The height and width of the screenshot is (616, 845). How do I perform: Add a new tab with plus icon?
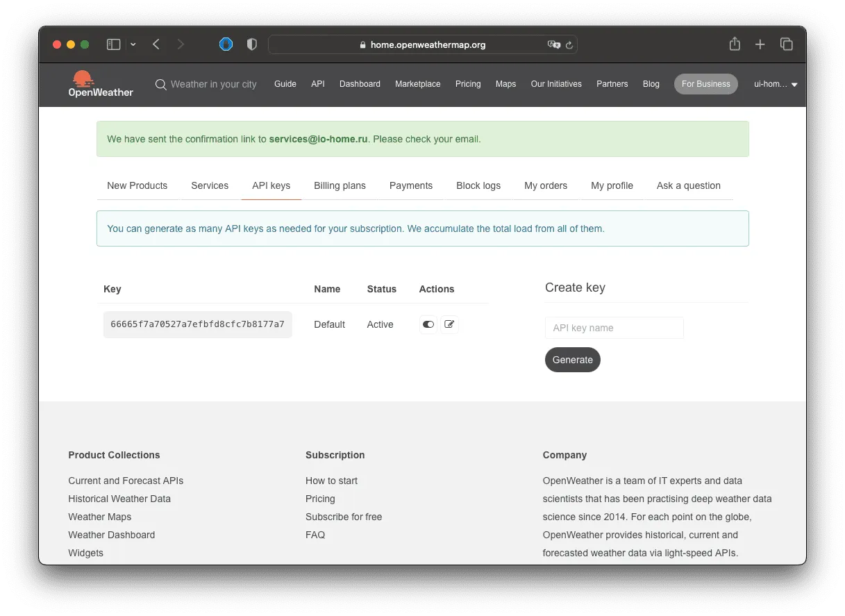pyautogui.click(x=760, y=44)
